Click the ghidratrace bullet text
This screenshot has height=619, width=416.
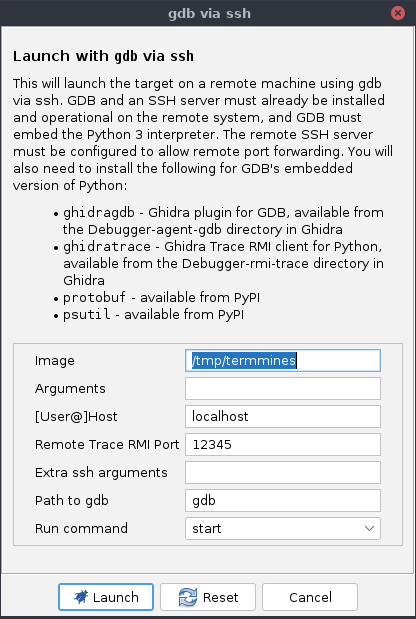click(223, 263)
